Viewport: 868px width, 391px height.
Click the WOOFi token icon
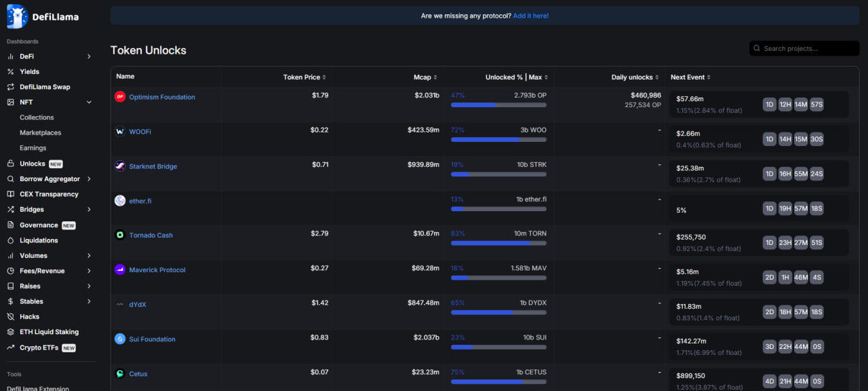coord(120,132)
